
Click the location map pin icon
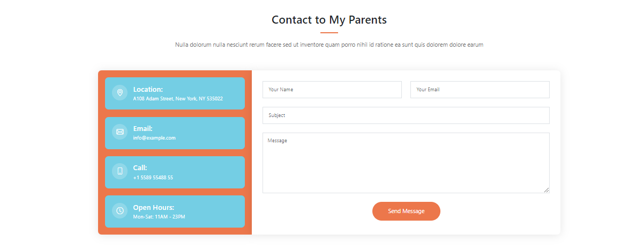click(120, 93)
